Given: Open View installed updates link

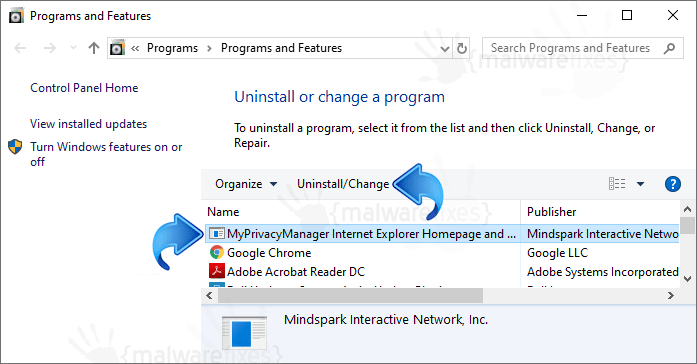Looking at the screenshot, I should (x=88, y=124).
